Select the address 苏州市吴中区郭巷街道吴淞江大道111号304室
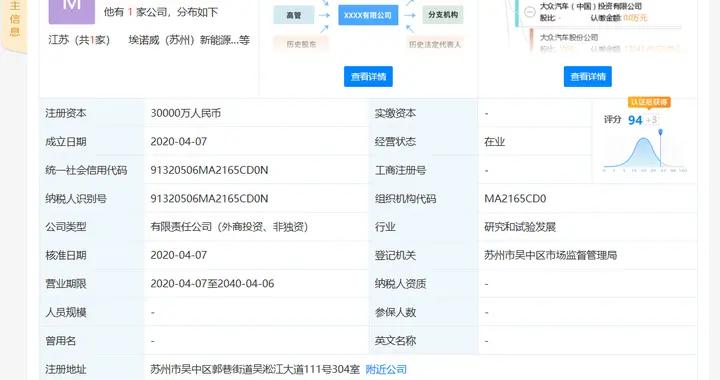 255,369
